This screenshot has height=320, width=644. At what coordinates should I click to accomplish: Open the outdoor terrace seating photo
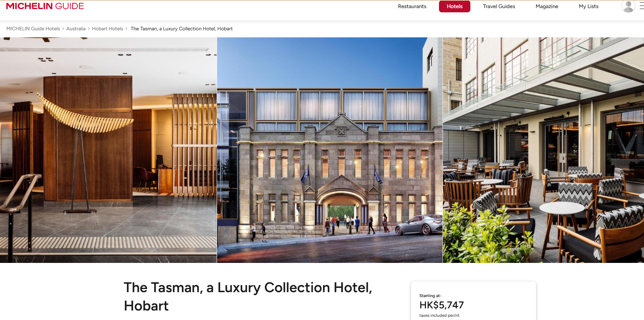click(543, 150)
